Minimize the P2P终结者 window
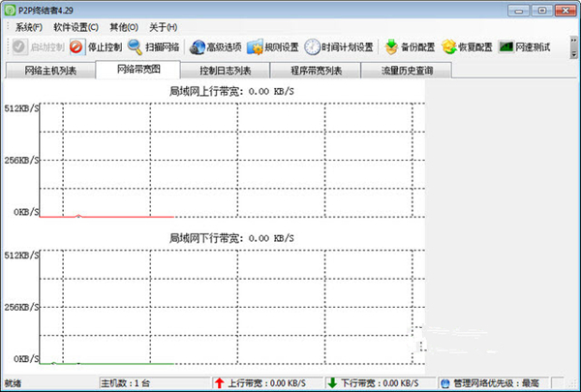 click(x=518, y=11)
